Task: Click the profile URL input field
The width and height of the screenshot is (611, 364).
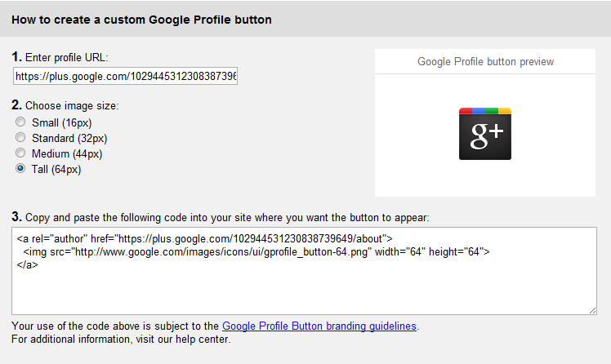Action: tap(125, 76)
